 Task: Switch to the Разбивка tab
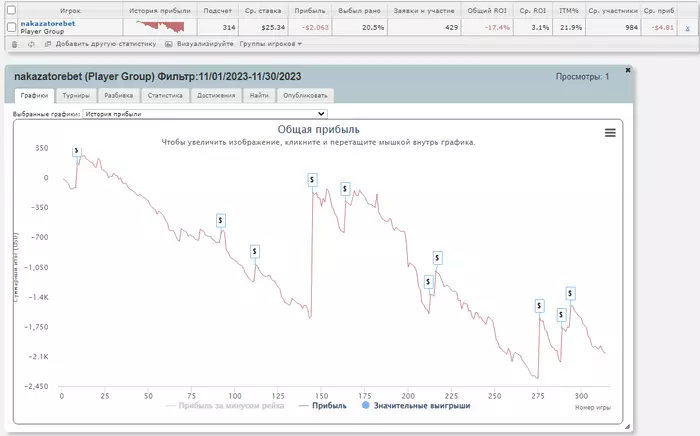point(119,95)
